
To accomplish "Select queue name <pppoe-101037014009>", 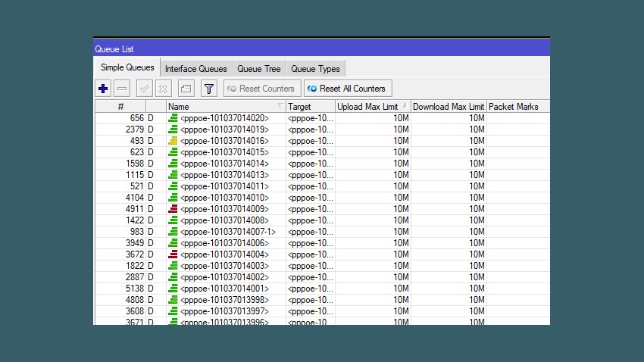I will pos(225,209).
